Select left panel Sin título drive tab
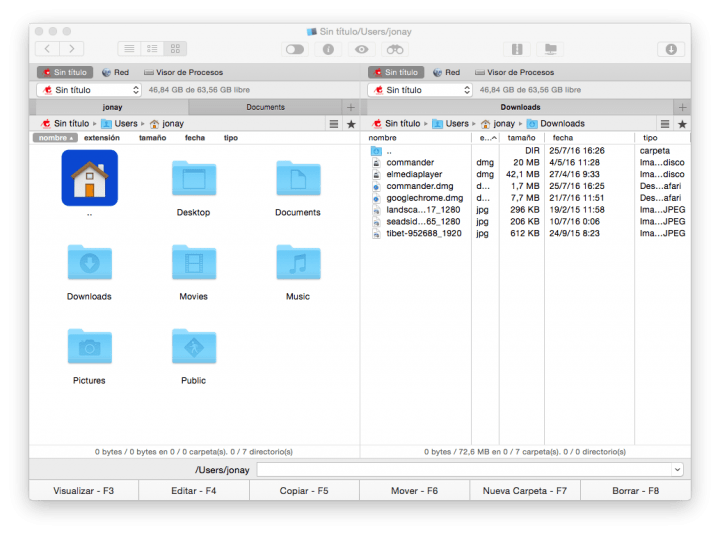720x535 pixels. pyautogui.click(x=65, y=72)
